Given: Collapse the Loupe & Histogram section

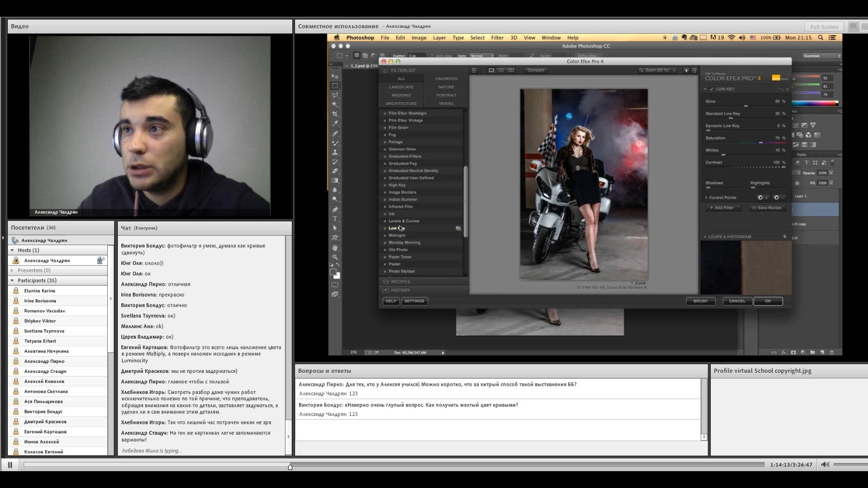Looking at the screenshot, I should point(705,237).
